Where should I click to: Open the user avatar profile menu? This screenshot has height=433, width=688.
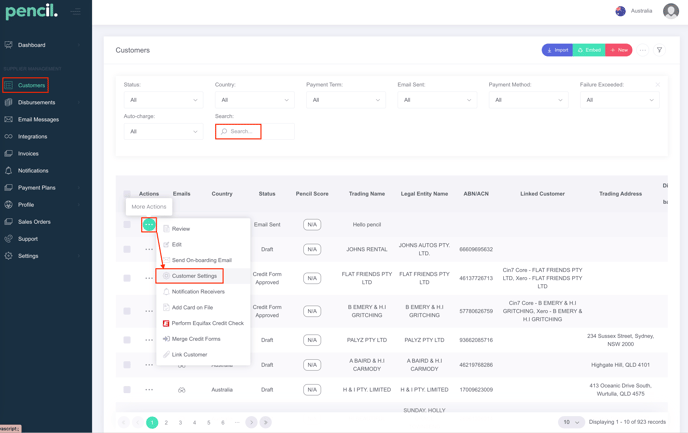[x=670, y=11]
